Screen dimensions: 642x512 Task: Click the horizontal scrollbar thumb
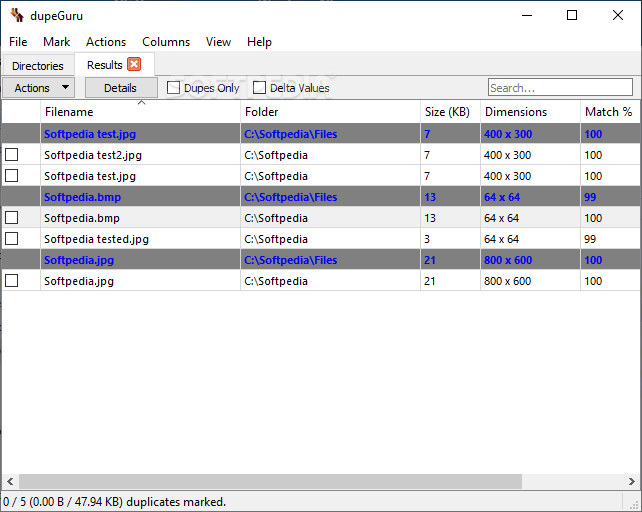coord(270,481)
